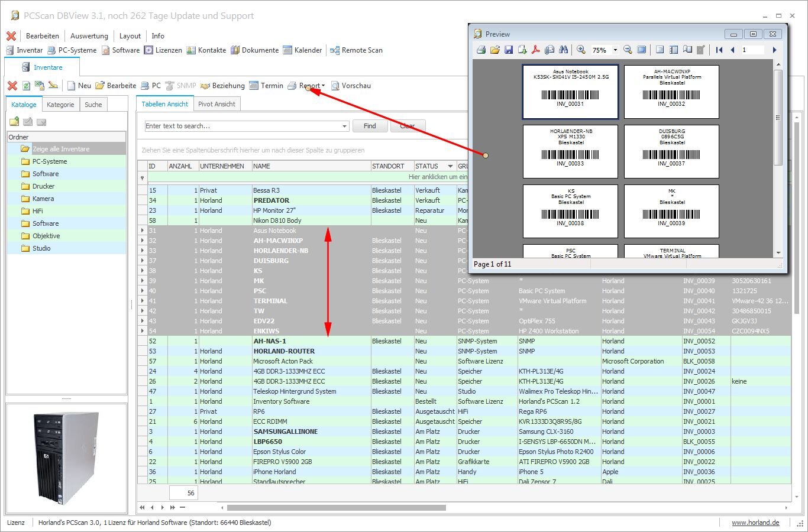This screenshot has height=532, width=808.
Task: Export inventory table to Excel icon
Action: [x=40, y=86]
